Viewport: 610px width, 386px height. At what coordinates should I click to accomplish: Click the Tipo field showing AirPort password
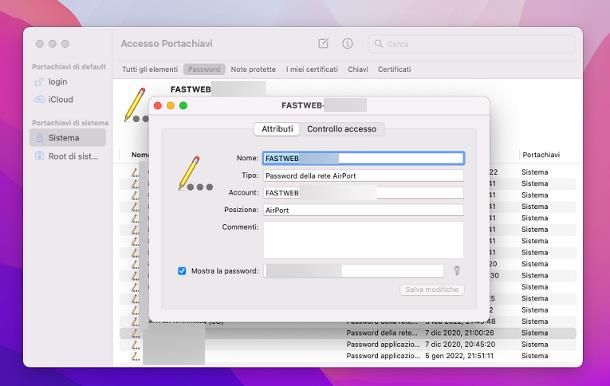363,175
